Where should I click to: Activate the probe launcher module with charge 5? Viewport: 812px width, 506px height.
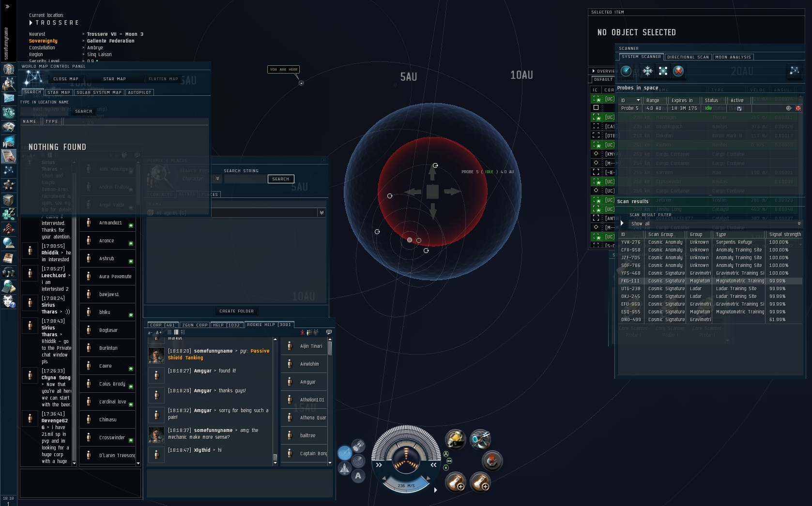tap(456, 439)
